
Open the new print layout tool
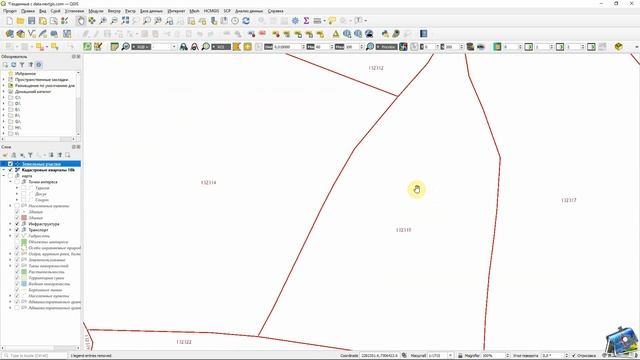pyautogui.click(x=42, y=21)
